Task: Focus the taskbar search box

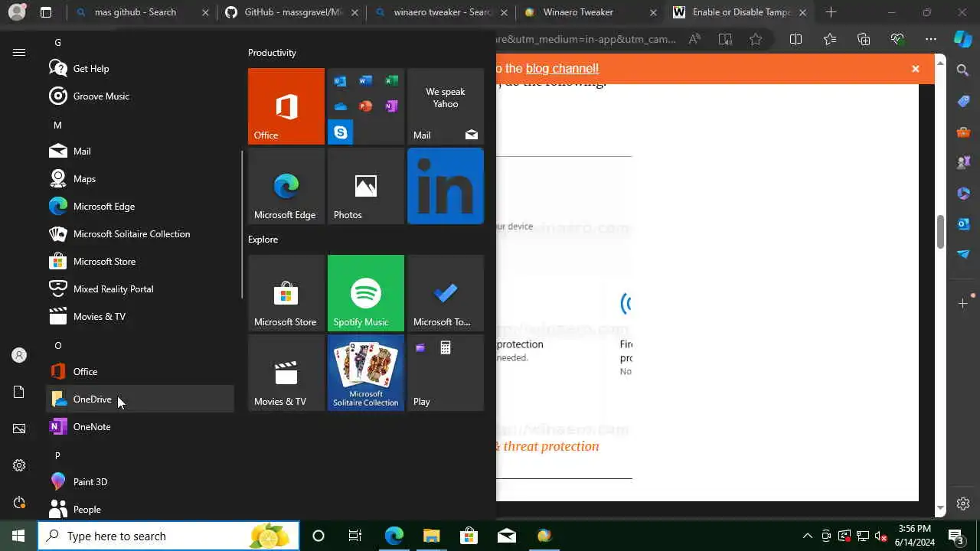Action: tap(168, 536)
